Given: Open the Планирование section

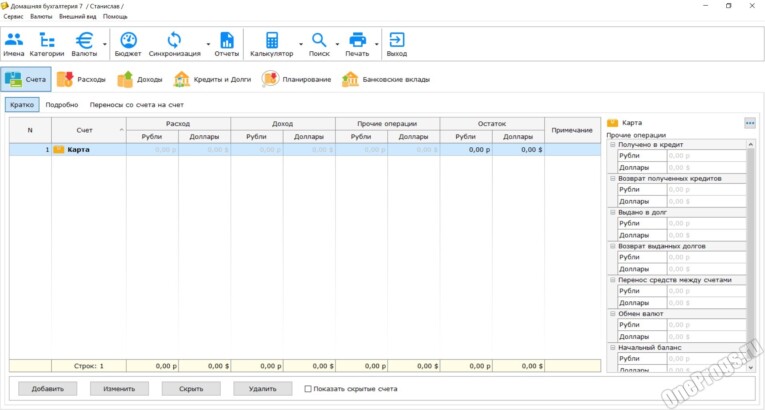Looking at the screenshot, I should [x=296, y=79].
